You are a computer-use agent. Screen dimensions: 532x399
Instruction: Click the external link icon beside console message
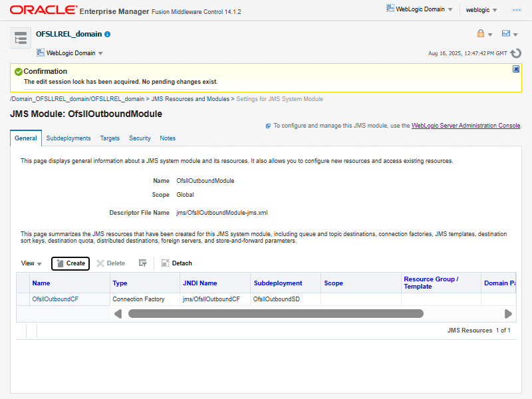coord(268,126)
